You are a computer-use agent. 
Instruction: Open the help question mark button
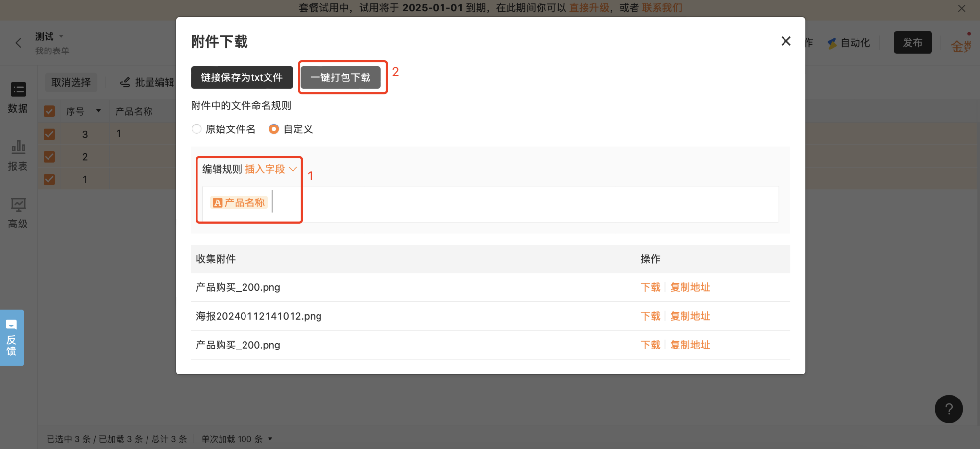(x=949, y=409)
